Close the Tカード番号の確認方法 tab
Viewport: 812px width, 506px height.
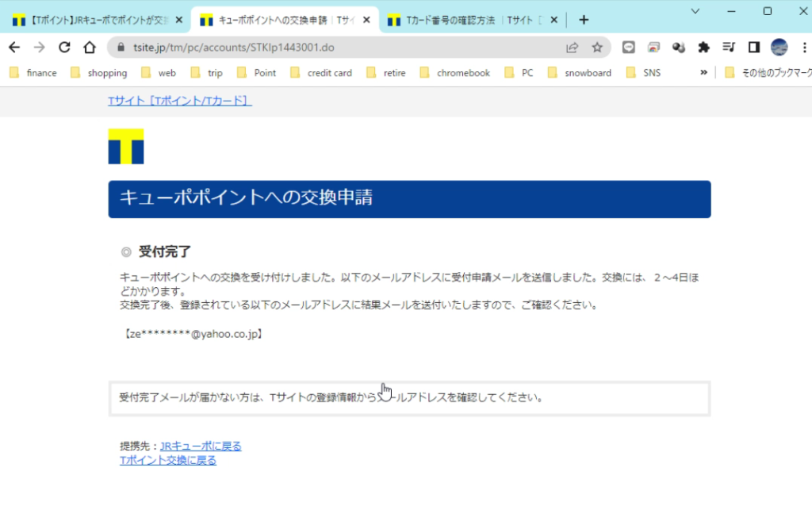[x=554, y=20]
